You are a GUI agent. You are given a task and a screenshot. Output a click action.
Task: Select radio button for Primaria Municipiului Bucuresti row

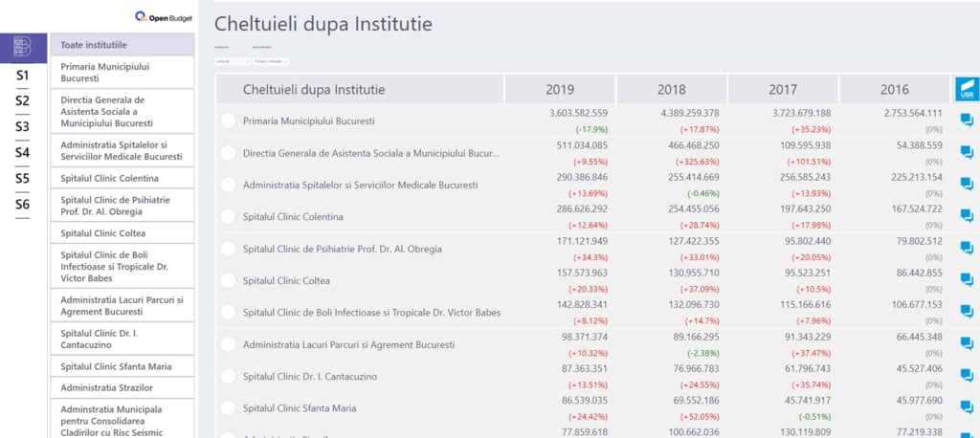coord(228,120)
